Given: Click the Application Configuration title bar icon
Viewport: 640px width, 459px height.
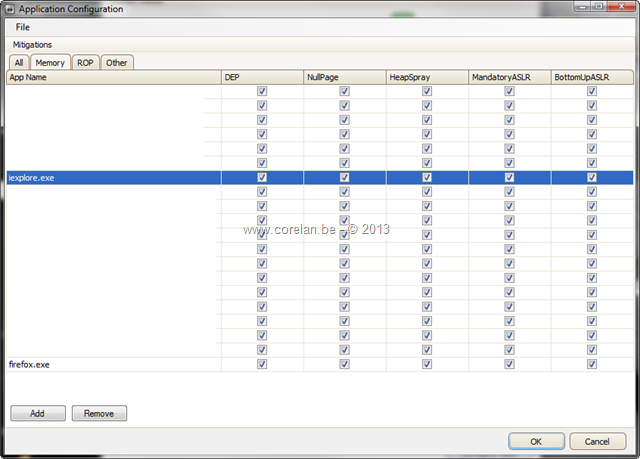Looking at the screenshot, I should 10,9.
